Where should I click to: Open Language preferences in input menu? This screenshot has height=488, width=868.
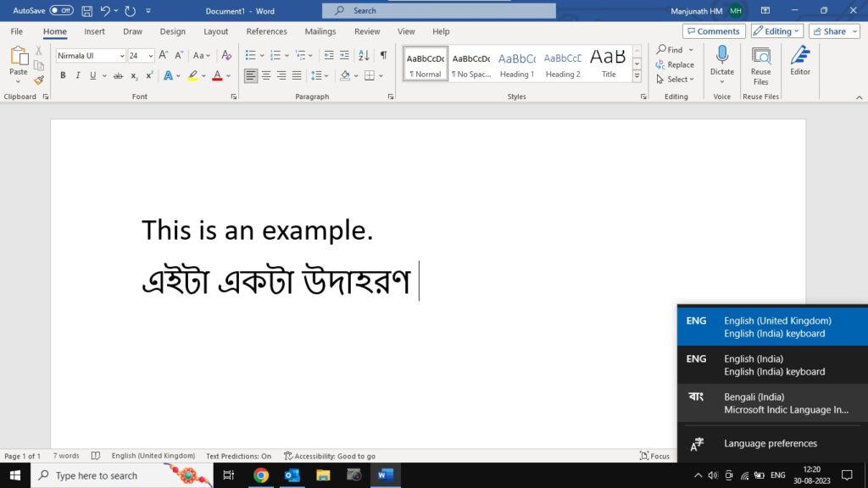tap(770, 443)
